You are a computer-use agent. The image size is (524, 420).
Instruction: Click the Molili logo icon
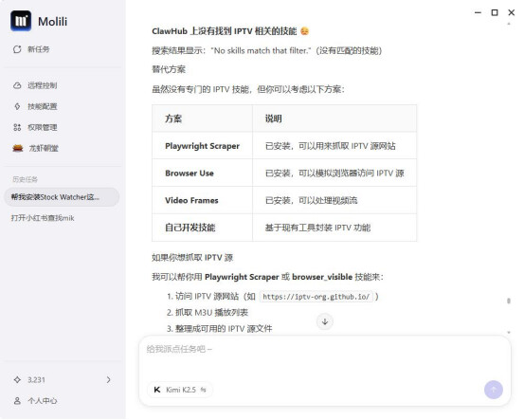[21, 21]
